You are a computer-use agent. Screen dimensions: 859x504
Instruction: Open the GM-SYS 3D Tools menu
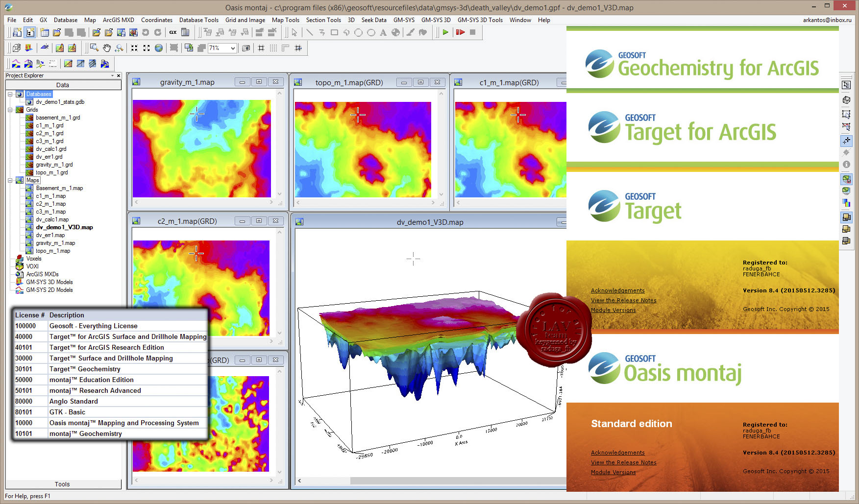coord(480,20)
